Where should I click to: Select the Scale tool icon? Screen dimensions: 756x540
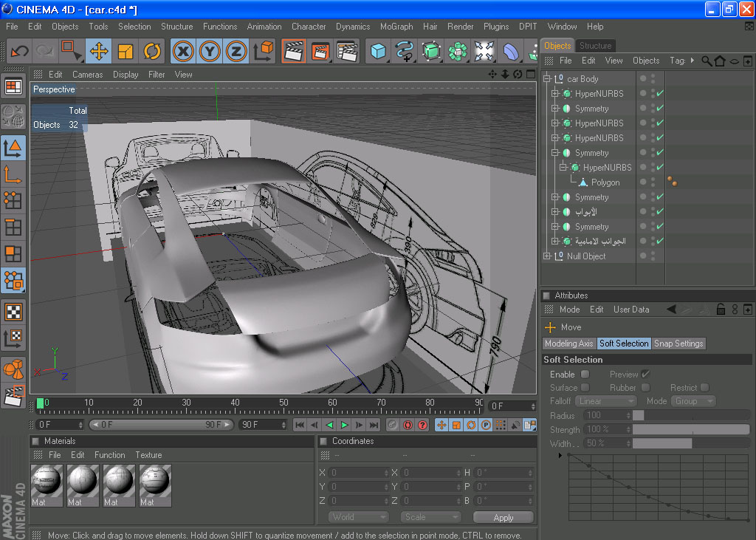(x=126, y=51)
